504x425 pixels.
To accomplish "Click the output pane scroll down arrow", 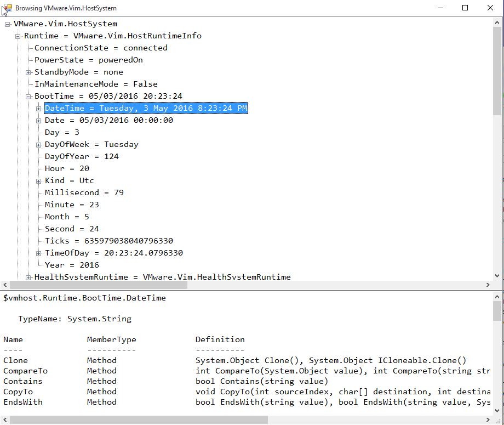I will (x=497, y=411).
